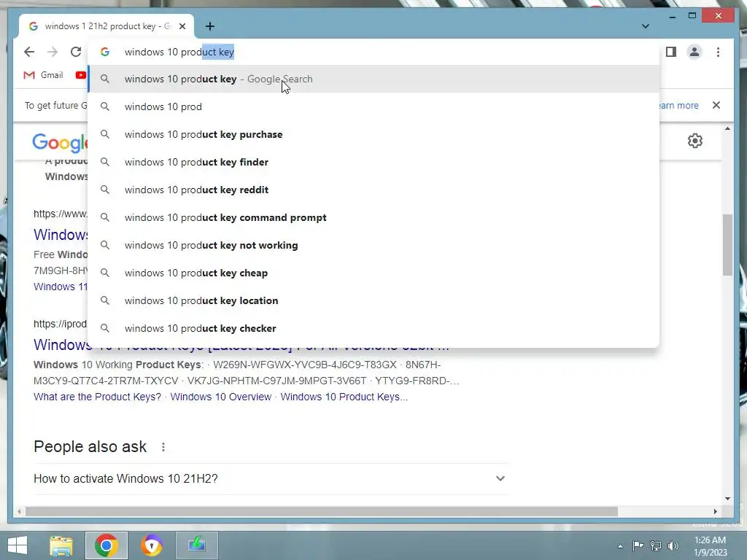Viewport: 747px width, 560px height.
Task: Choose 'windows 10 product key reddit' suggestion
Action: [x=373, y=190]
